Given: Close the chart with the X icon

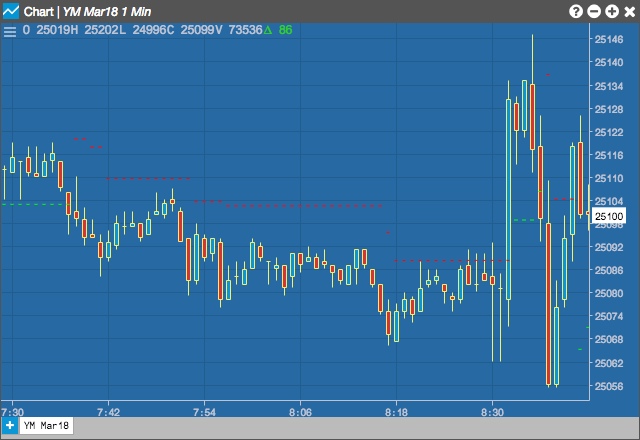Looking at the screenshot, I should pos(630,11).
